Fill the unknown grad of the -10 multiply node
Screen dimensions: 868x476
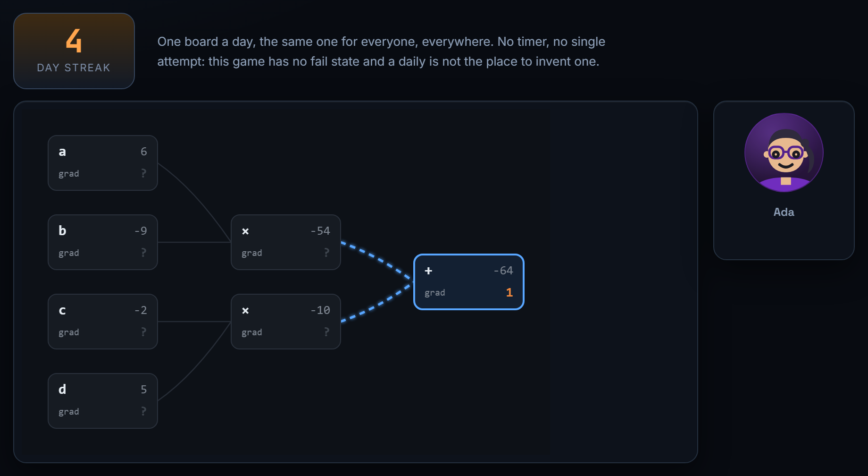(x=326, y=332)
